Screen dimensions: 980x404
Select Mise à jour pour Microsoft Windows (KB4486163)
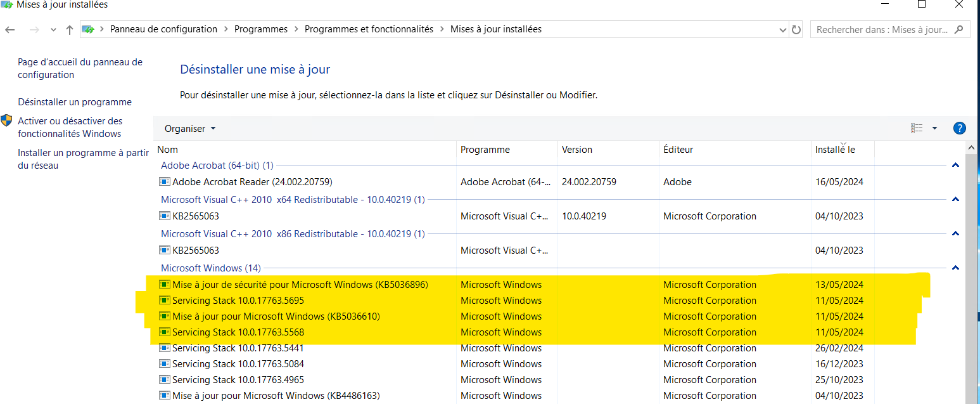click(x=276, y=396)
